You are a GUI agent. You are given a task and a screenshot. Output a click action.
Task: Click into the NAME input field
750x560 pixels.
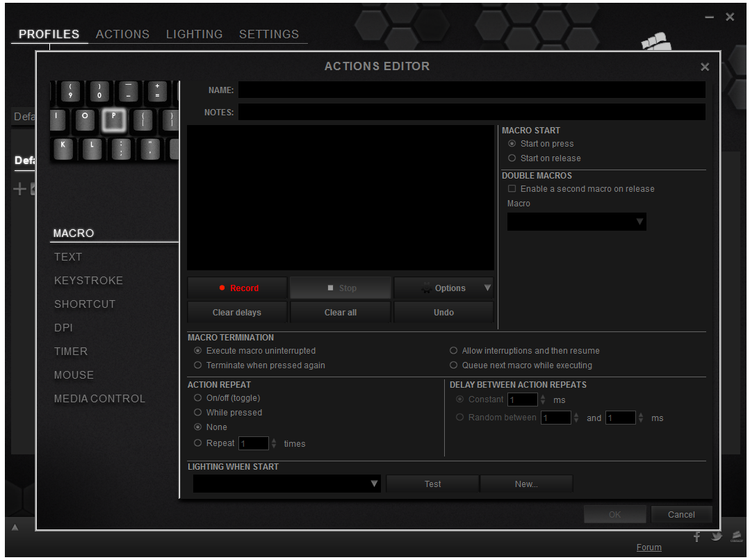[471, 90]
